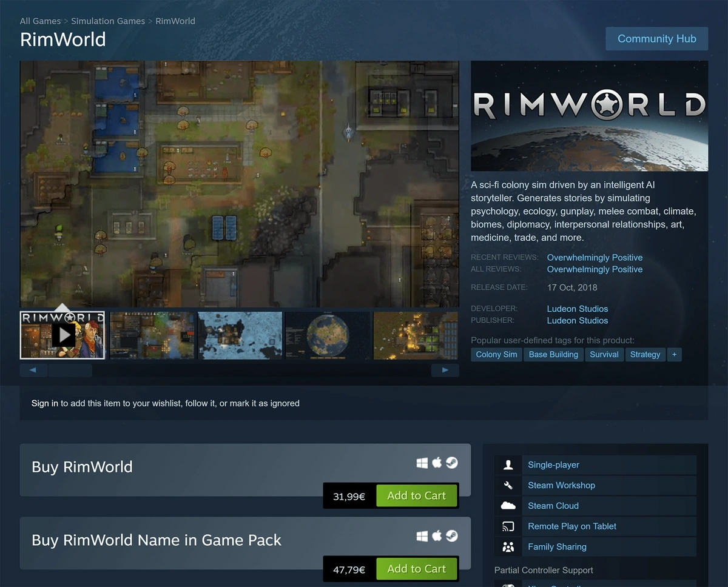The height and width of the screenshot is (587, 728).
Task: Select the planet globe screenshot thumbnail
Action: coord(328,335)
